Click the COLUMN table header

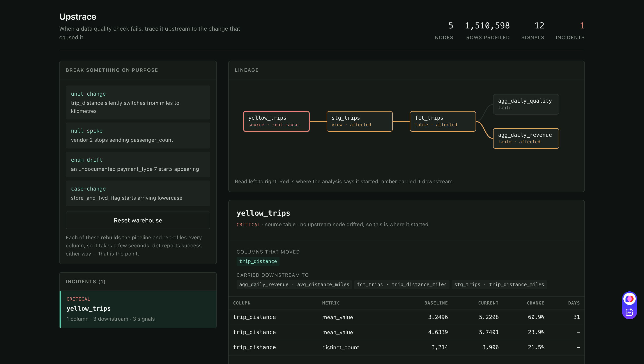242,303
